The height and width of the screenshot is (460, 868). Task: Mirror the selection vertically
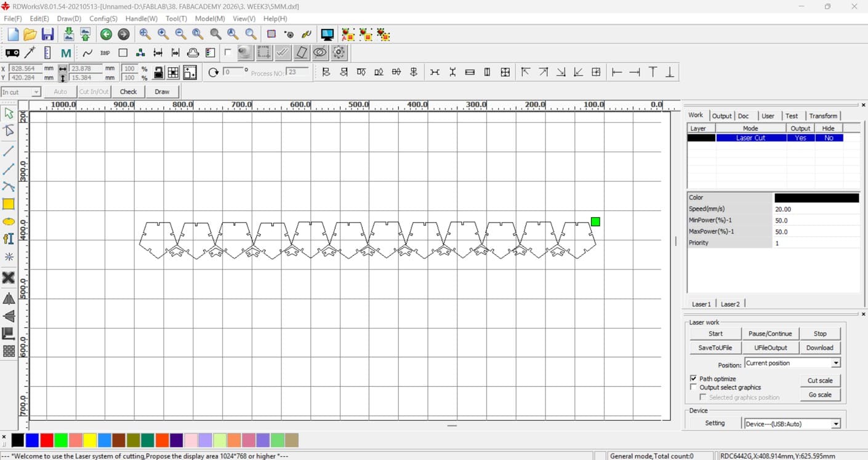pyautogui.click(x=9, y=316)
